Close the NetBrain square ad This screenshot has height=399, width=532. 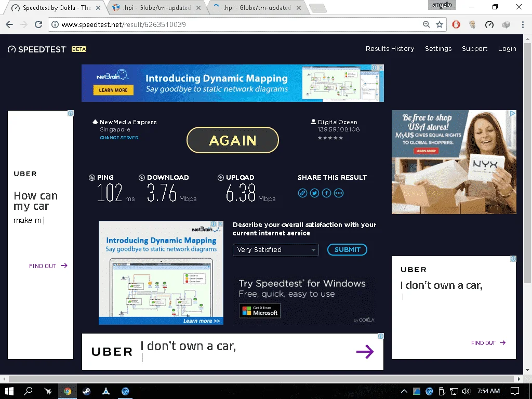click(x=220, y=224)
